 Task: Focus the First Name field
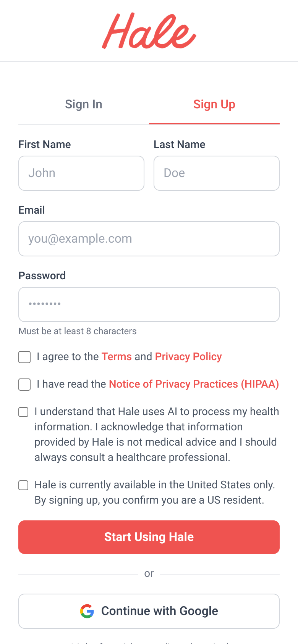[x=81, y=173]
